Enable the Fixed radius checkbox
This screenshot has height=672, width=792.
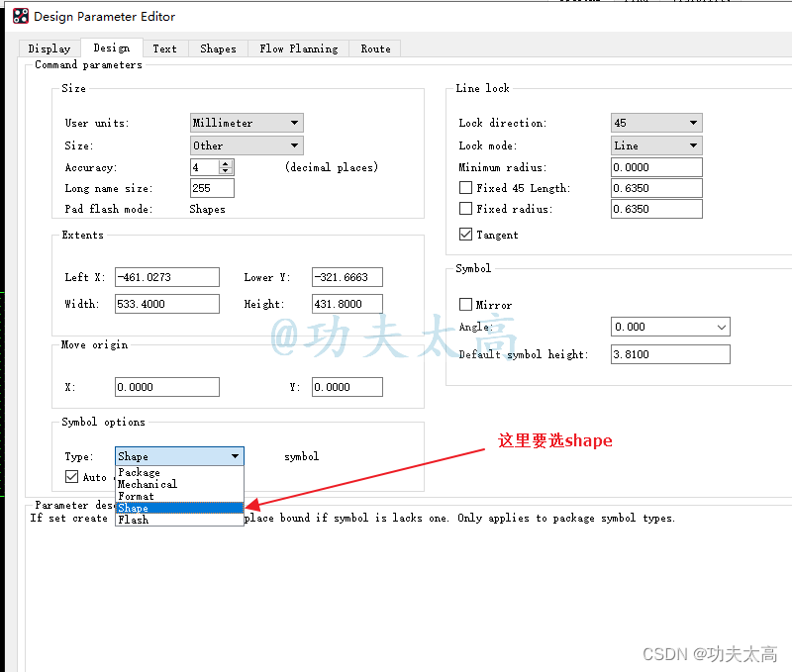[466, 209]
